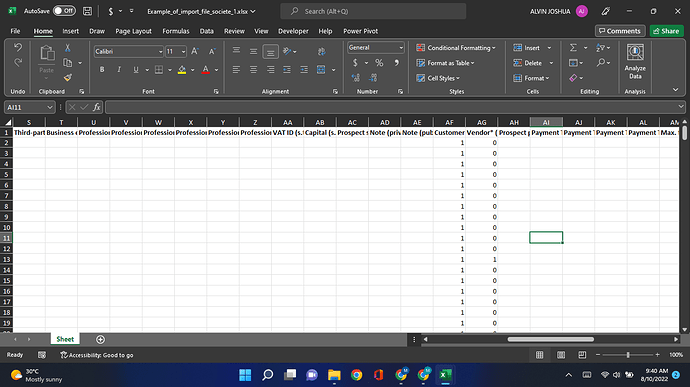
Task: Select the Format Painter brush
Action: 67,78
